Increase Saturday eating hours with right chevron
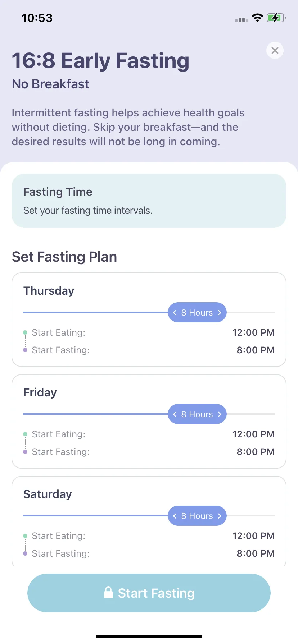This screenshot has width=298, height=644. [x=220, y=516]
